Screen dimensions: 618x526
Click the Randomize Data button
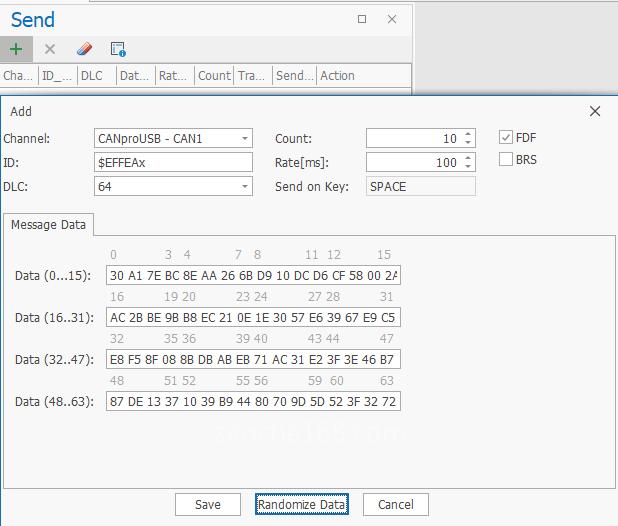click(301, 504)
